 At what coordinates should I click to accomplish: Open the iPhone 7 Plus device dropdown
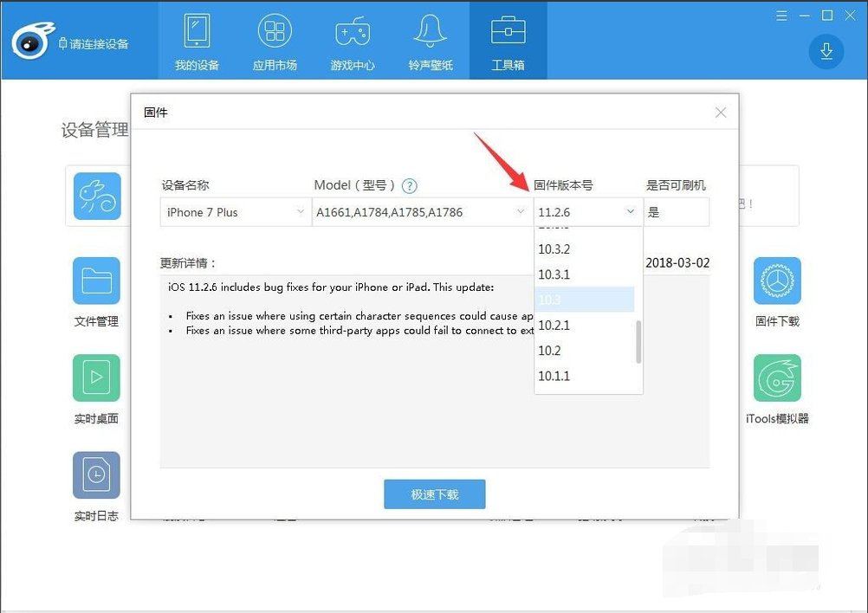pyautogui.click(x=234, y=211)
